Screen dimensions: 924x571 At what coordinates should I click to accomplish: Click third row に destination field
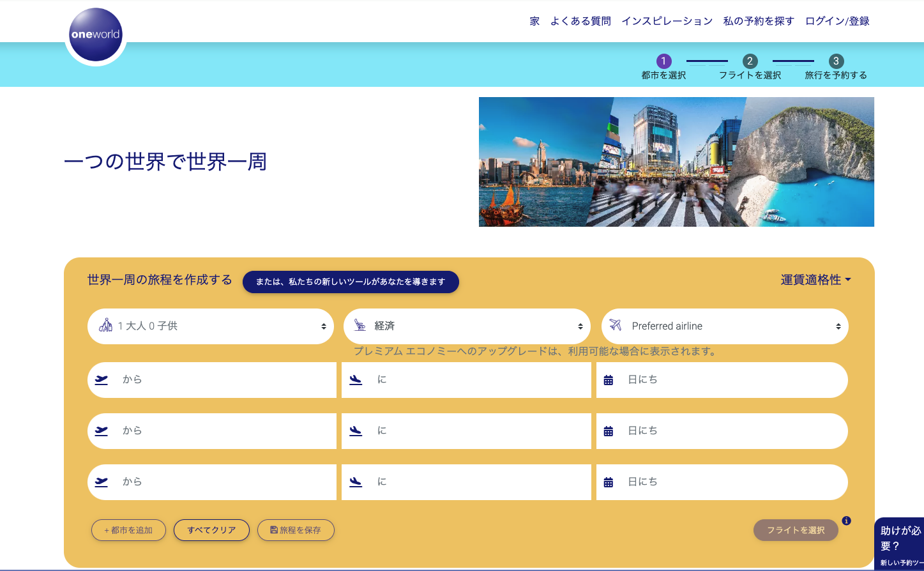(466, 482)
